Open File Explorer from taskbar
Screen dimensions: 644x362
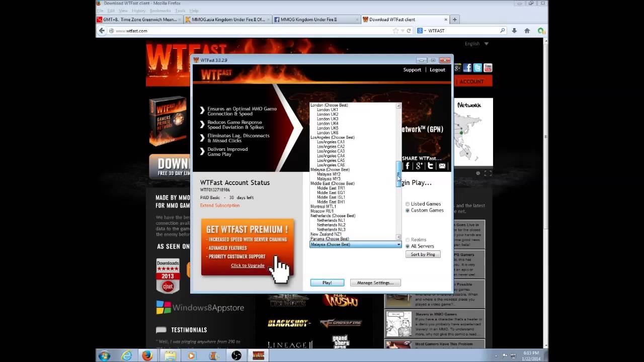170,356
